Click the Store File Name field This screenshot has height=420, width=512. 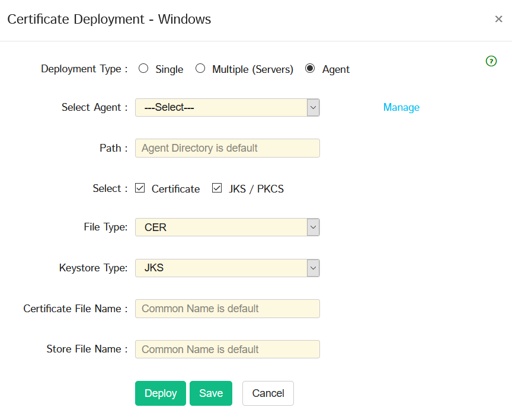point(228,350)
